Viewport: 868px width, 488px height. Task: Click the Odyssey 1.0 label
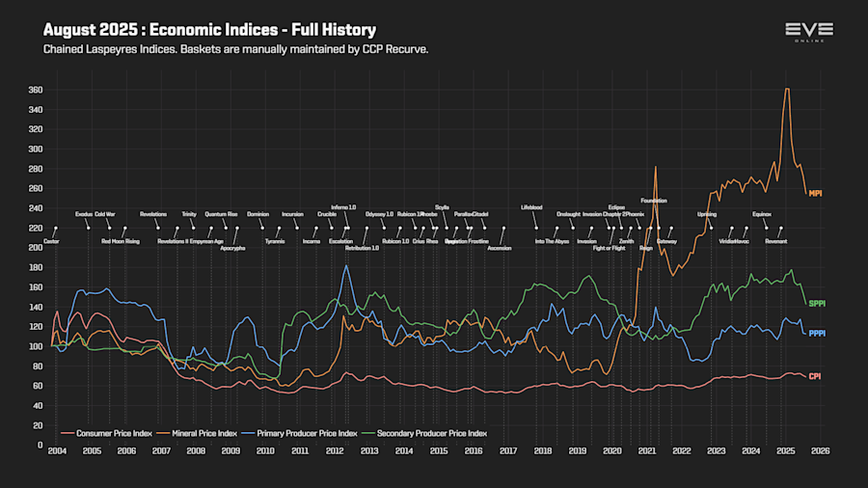point(379,215)
